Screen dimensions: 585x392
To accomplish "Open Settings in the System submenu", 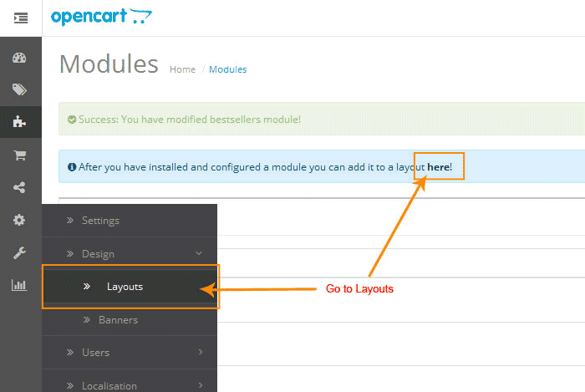I will (130, 221).
